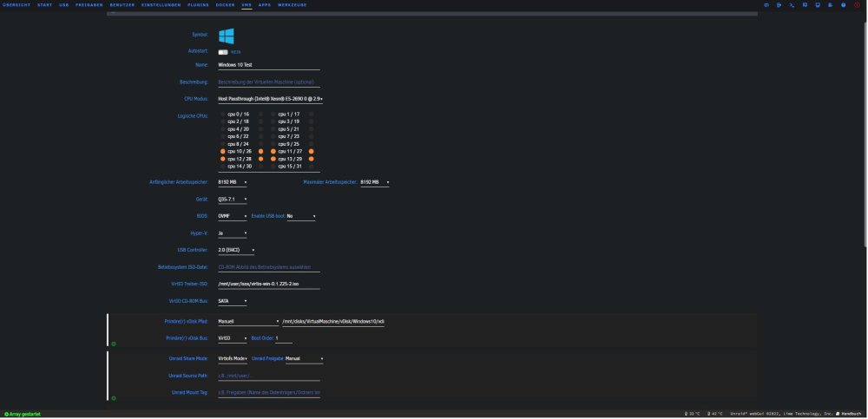The width and height of the screenshot is (868, 419).
Task: Open the Enable USB boot dropdown
Action: [300, 216]
